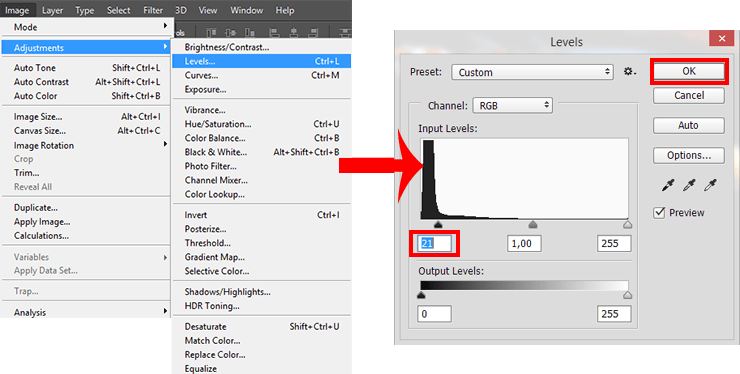Open the Filter menu

pos(153,10)
